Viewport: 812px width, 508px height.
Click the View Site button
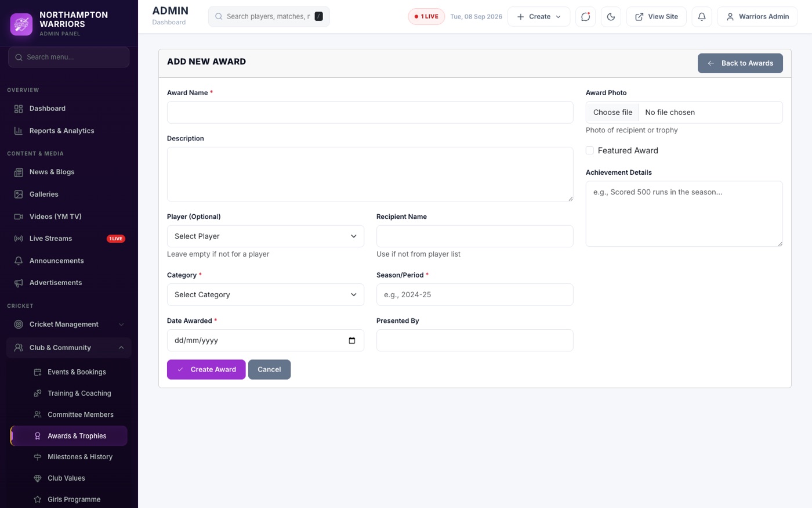(657, 16)
